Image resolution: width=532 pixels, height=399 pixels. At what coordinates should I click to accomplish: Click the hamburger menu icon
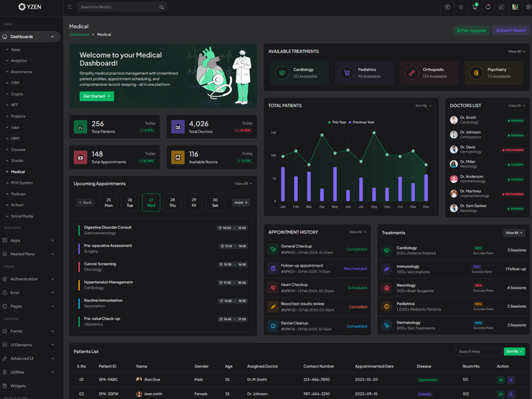(x=69, y=7)
